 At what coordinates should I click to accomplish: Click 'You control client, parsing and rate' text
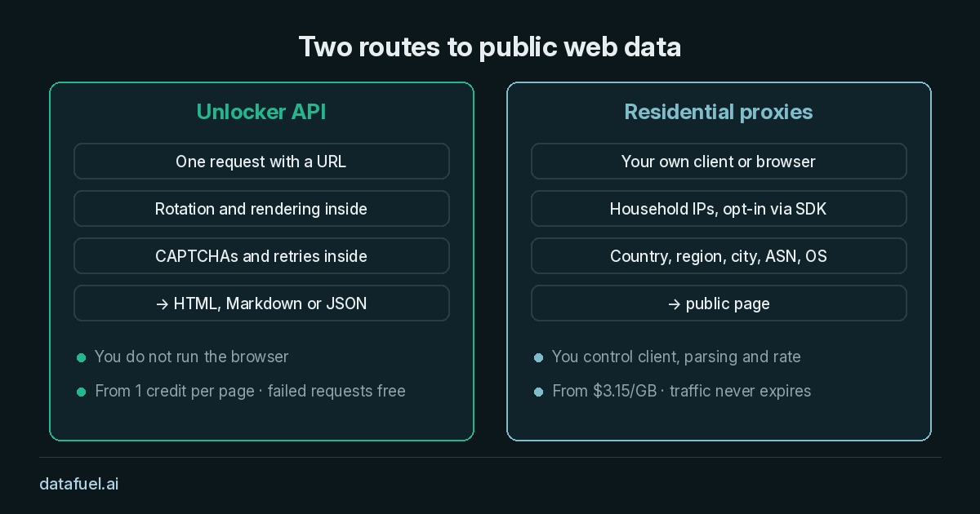(676, 357)
